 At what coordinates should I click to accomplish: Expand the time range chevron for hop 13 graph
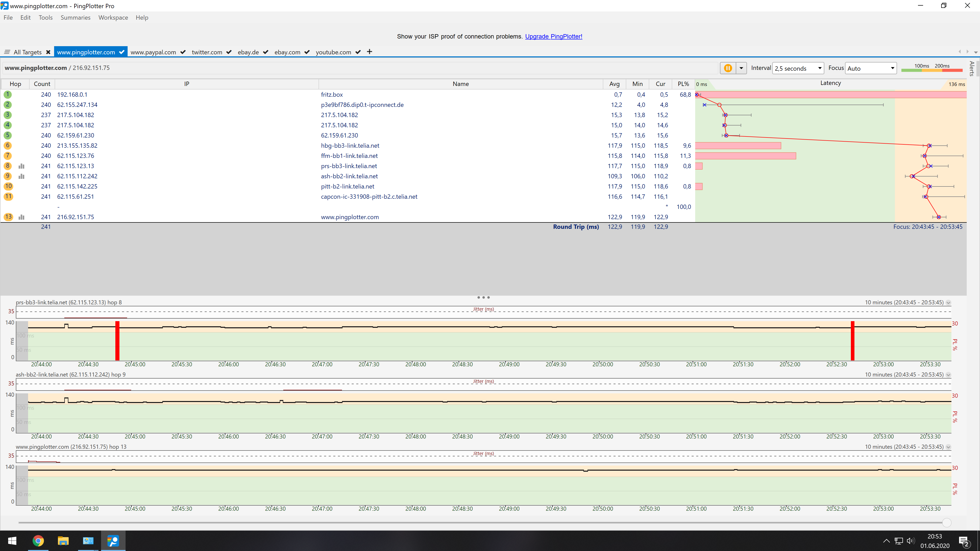[x=948, y=447]
